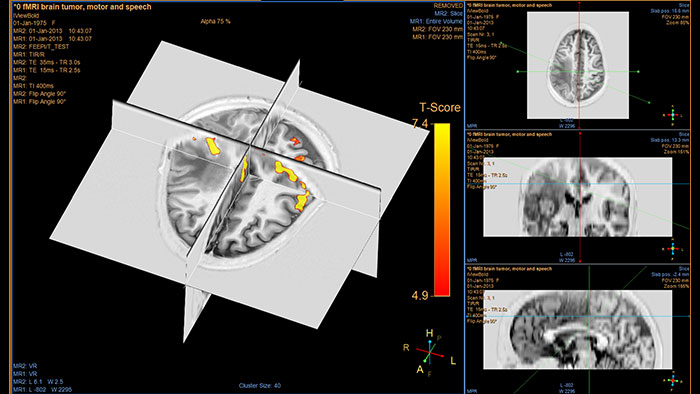Click the MR2: TE 35ms - TR 3.0s annotation

point(46,62)
